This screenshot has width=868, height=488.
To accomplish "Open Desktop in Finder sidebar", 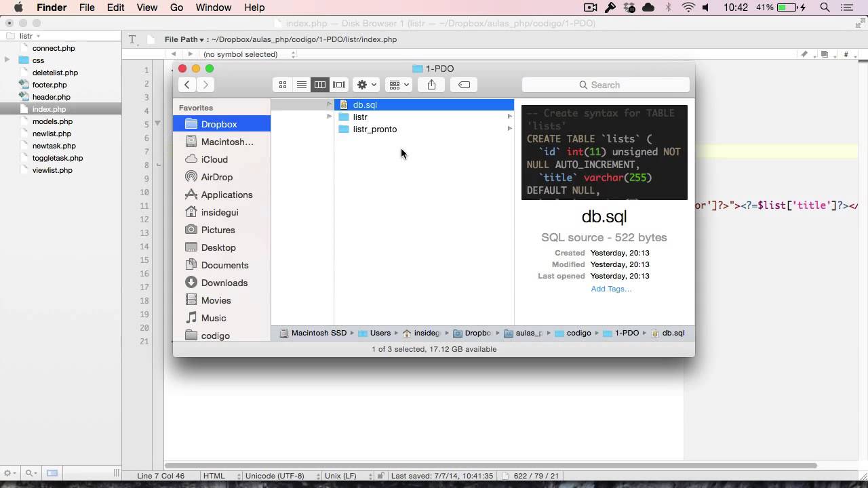I will click(x=222, y=247).
